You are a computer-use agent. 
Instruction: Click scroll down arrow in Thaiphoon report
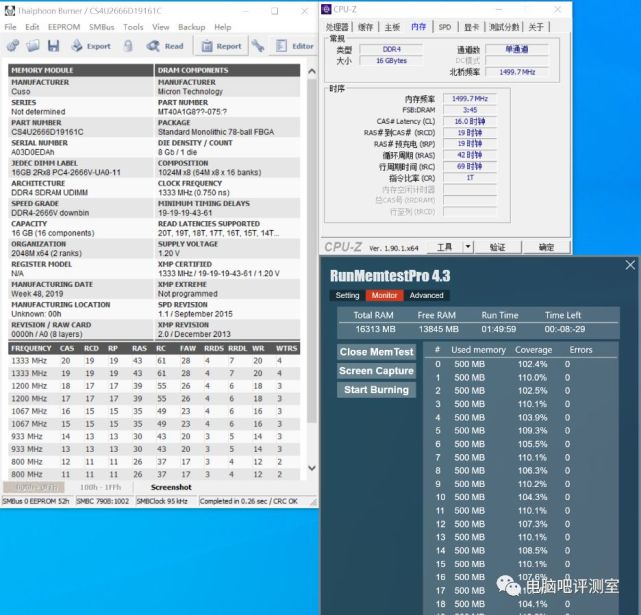point(312,468)
